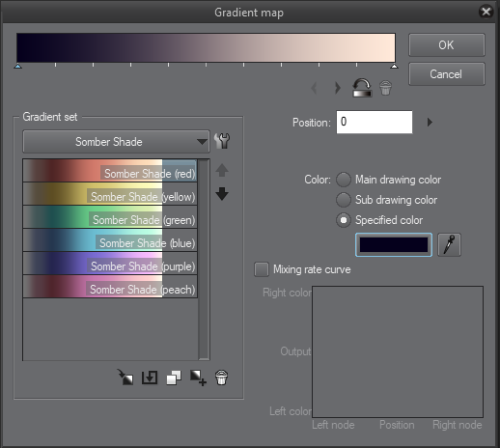Click the reverse gradient icon
The image size is (500, 448).
362,88
